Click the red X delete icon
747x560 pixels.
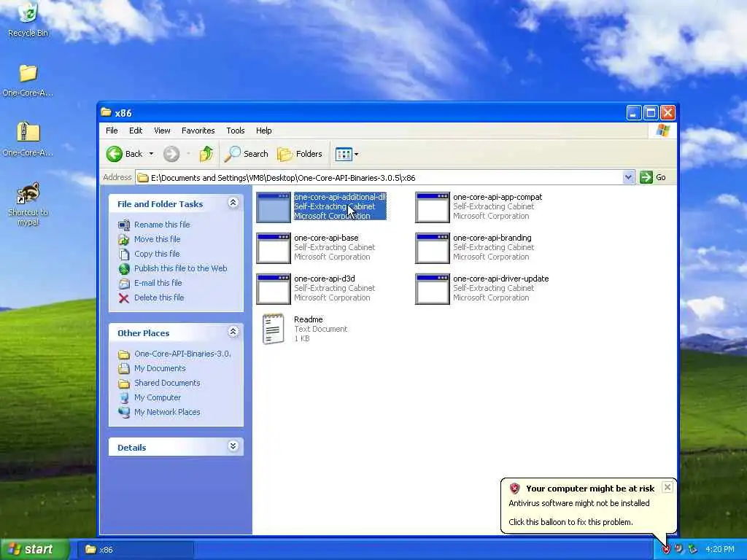click(124, 298)
